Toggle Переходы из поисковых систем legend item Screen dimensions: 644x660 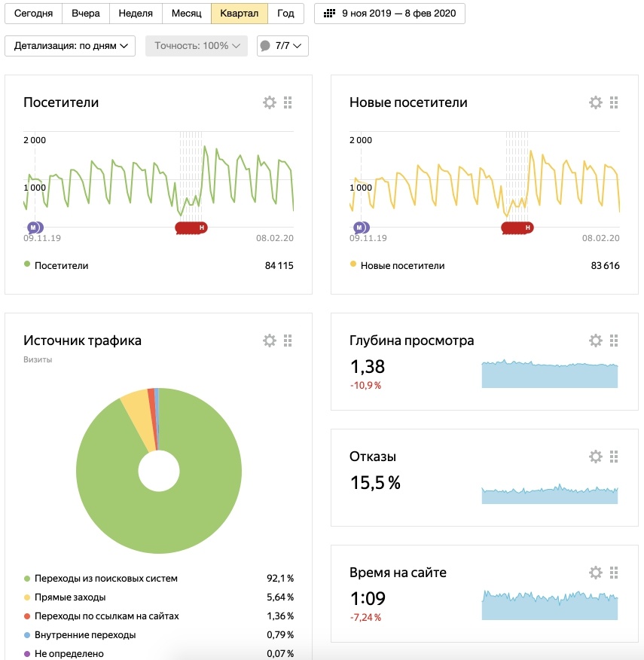(105, 579)
